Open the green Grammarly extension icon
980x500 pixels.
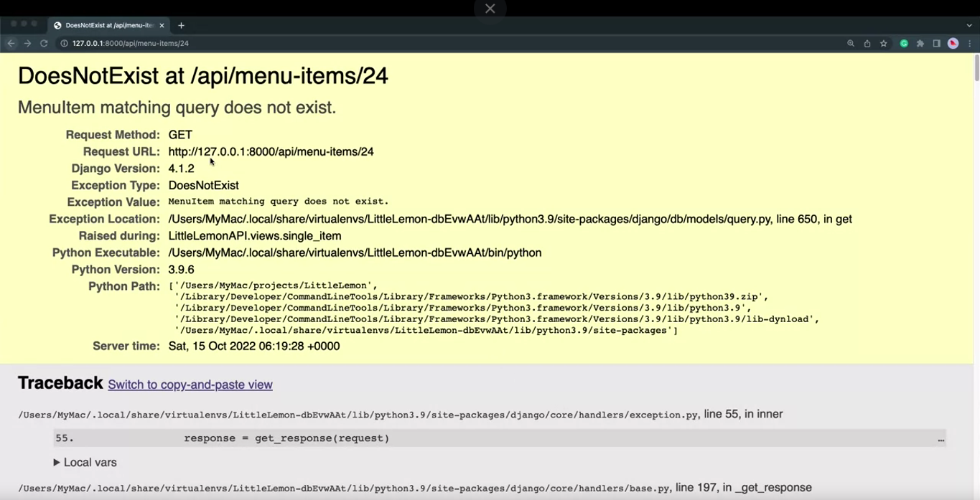tap(904, 43)
